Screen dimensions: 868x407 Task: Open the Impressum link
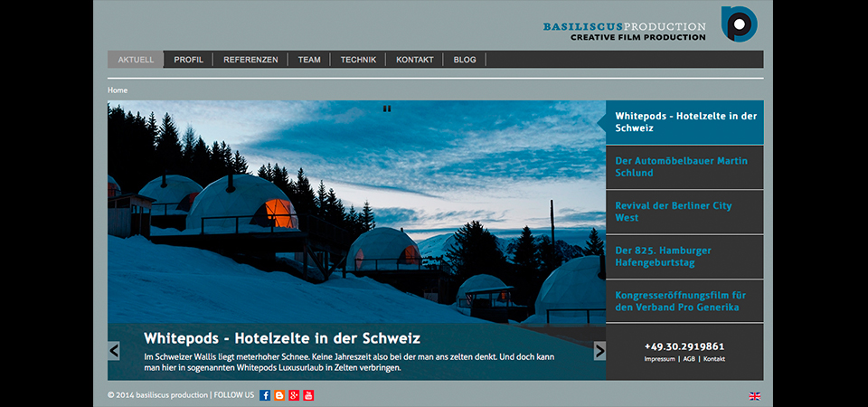[x=659, y=359]
